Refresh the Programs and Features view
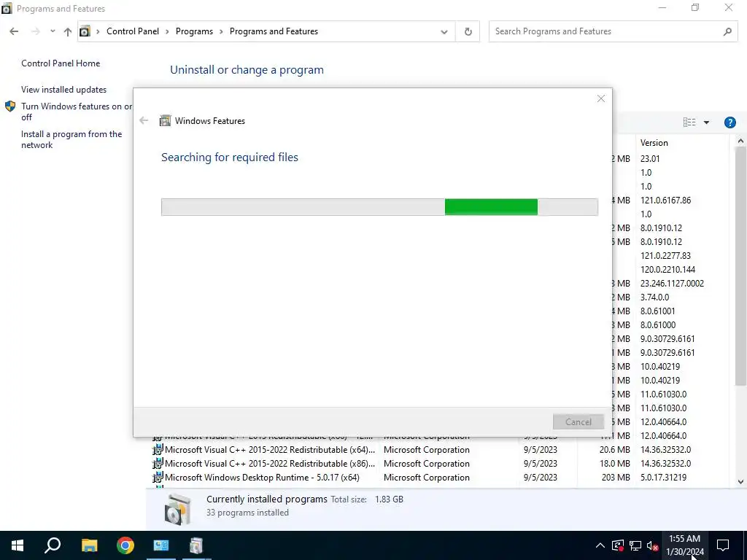 [x=468, y=32]
